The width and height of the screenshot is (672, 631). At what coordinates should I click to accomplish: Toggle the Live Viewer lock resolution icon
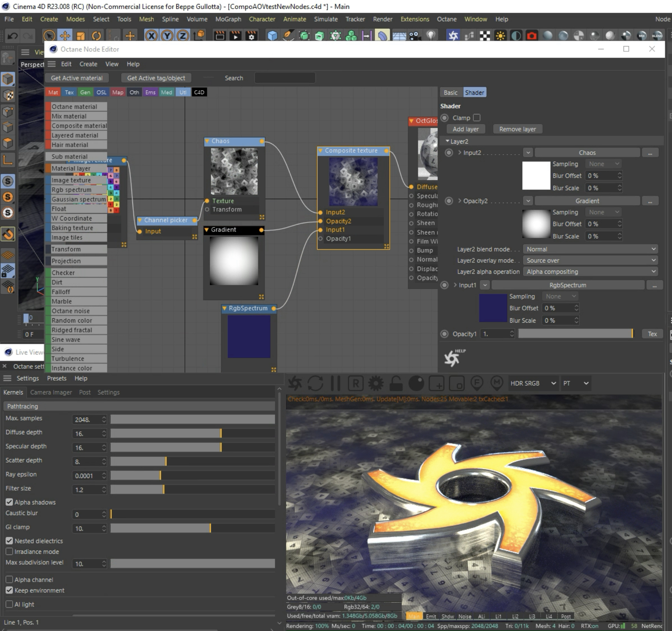396,383
